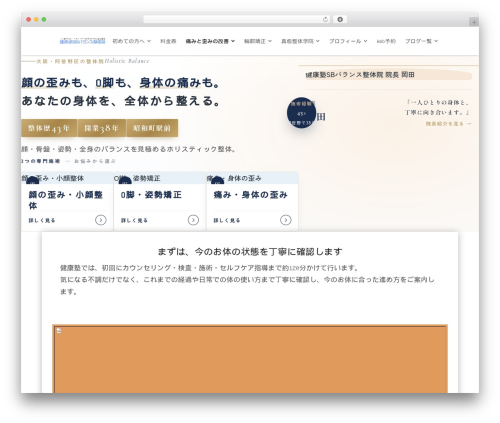
Task: Click the Holistic Balance tagline text
Action: point(127,61)
